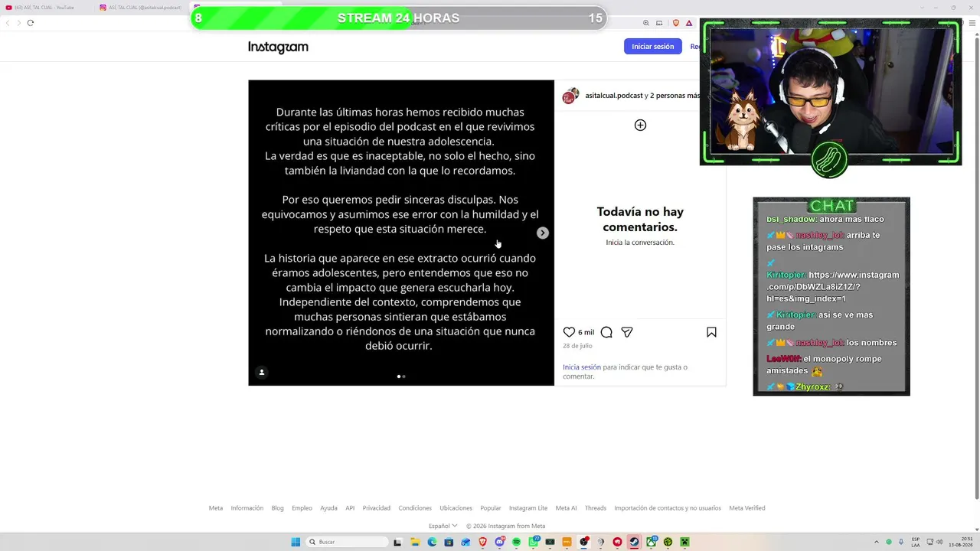Viewport: 980px width, 551px height.
Task: Open Spotify from the taskbar
Action: (x=516, y=542)
